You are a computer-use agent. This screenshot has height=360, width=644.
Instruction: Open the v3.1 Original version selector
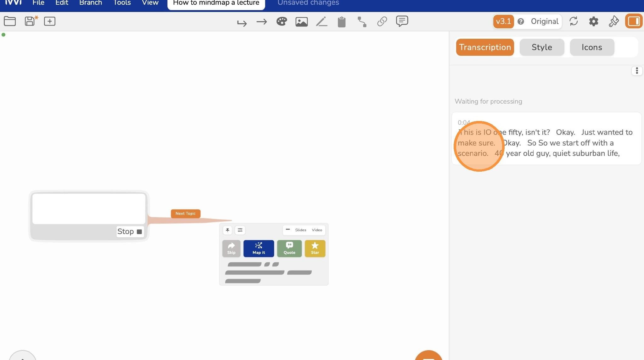pyautogui.click(x=527, y=21)
